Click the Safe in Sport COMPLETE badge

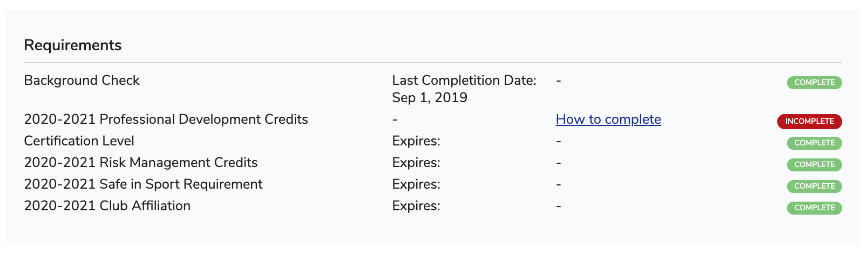[x=814, y=187]
